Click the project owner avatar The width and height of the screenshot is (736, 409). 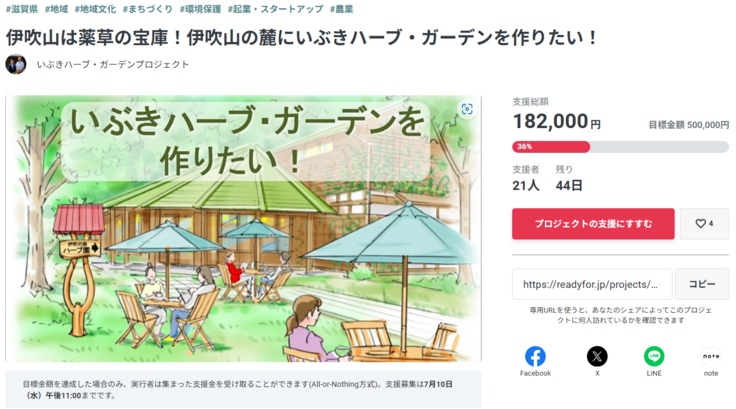pyautogui.click(x=16, y=64)
